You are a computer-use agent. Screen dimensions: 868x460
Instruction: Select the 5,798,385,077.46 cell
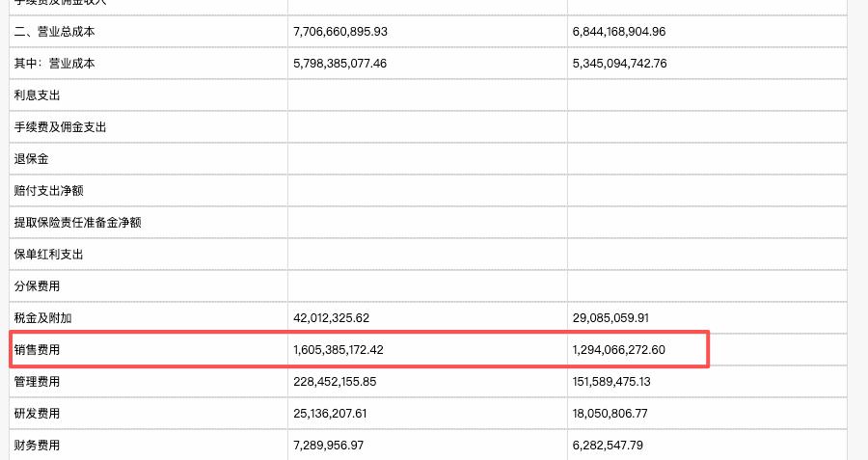(x=339, y=64)
